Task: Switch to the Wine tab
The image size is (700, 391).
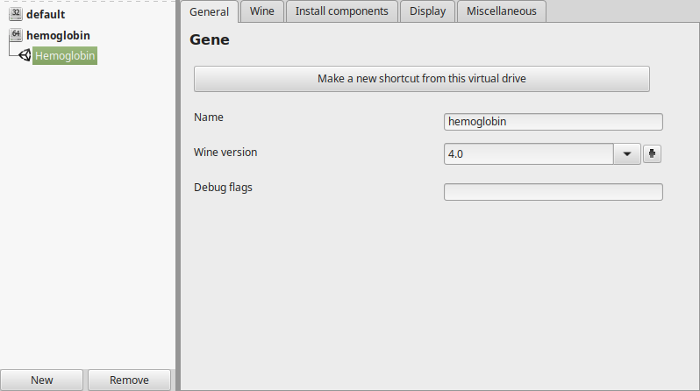Action: (x=262, y=11)
